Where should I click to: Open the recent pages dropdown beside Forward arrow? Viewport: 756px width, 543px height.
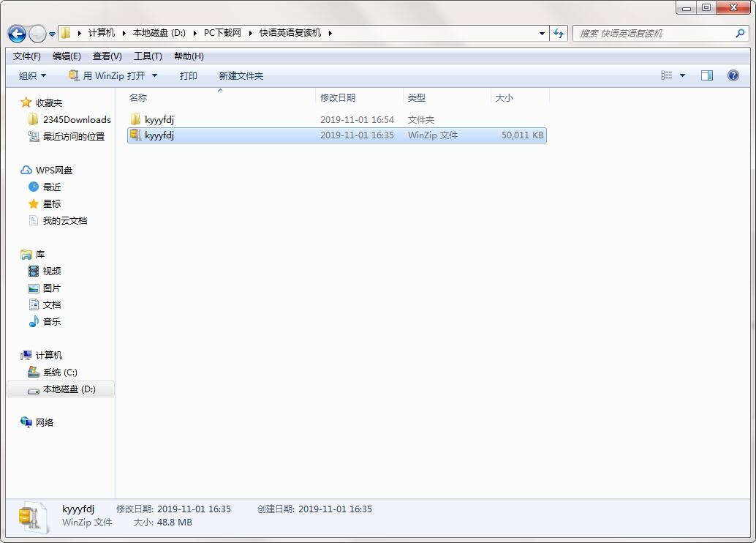(52, 34)
